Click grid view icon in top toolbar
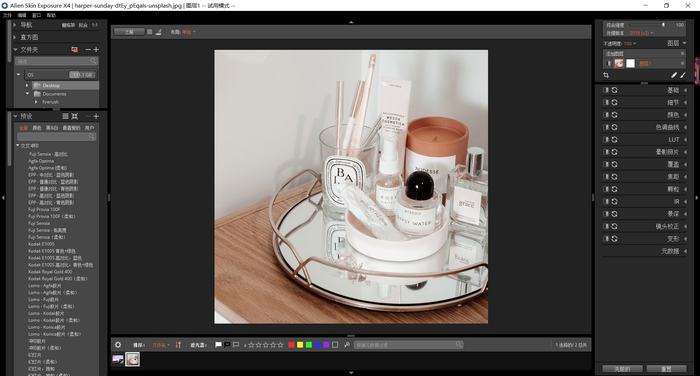Viewport: 700px width, 376px height. click(x=150, y=32)
